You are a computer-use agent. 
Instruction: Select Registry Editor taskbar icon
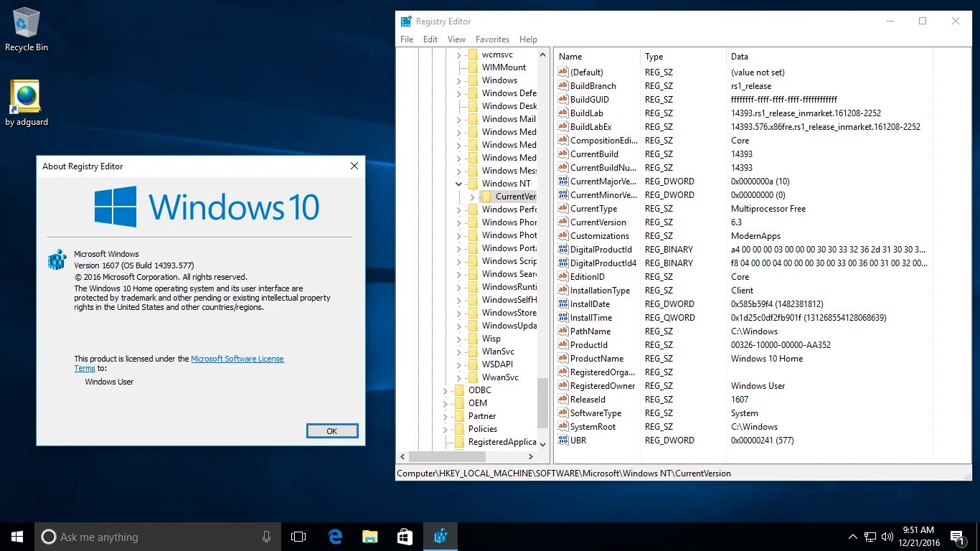440,537
